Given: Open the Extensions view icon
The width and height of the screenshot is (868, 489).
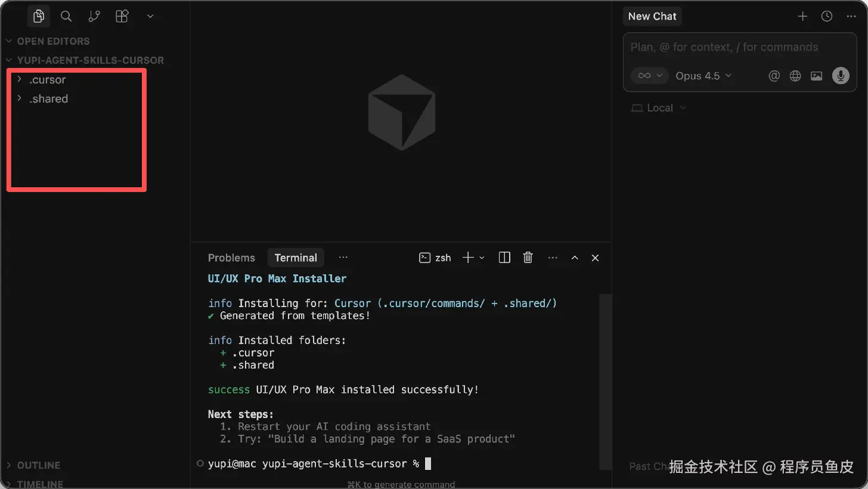Looking at the screenshot, I should click(122, 16).
